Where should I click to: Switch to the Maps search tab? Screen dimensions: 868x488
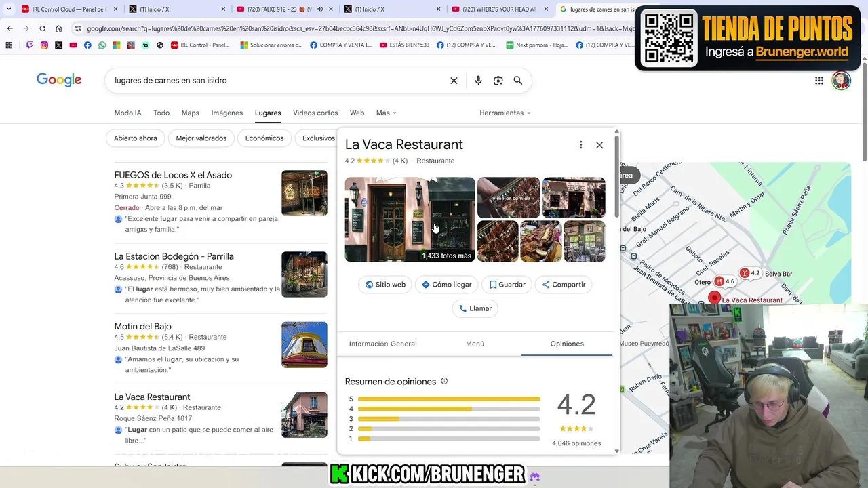pyautogui.click(x=190, y=113)
